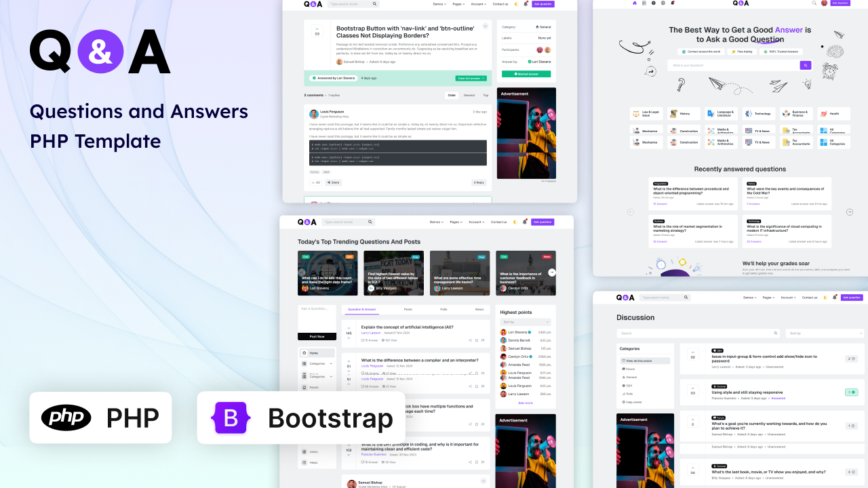Open the user avatar on the landing page navbar
868x488 pixels.
825,3
